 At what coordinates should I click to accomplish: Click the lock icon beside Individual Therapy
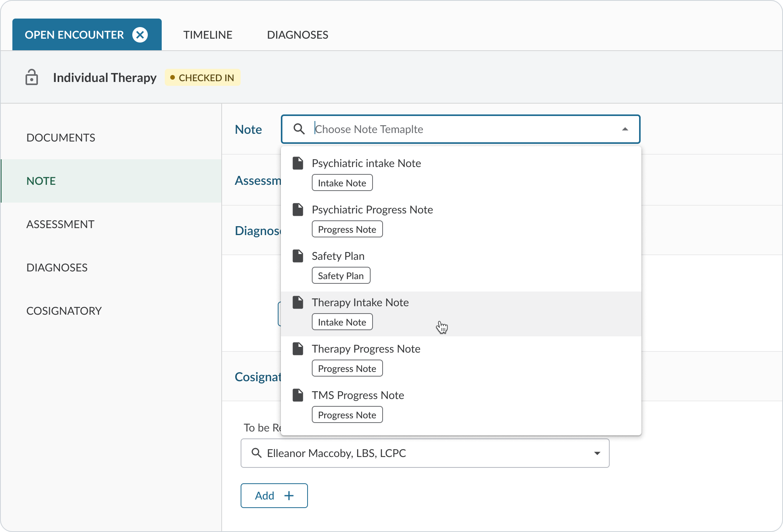32,77
